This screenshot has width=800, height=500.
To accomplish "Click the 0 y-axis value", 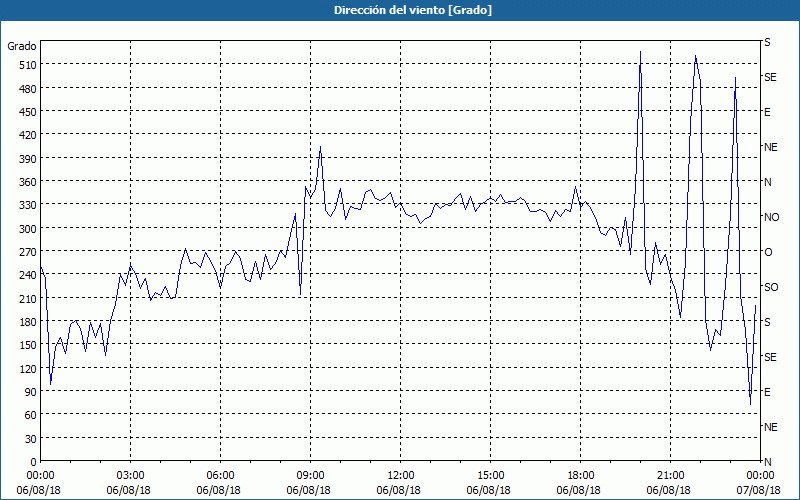I will coord(34,462).
